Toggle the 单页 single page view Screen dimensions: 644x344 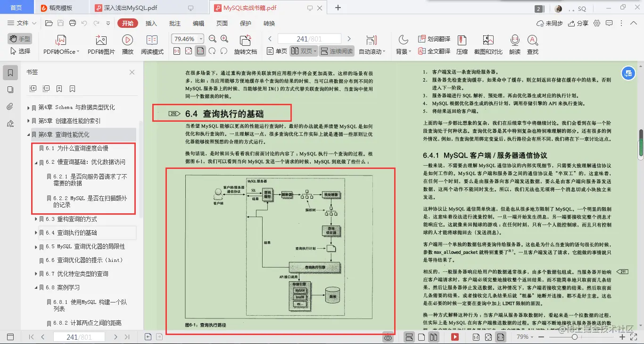[x=276, y=51]
